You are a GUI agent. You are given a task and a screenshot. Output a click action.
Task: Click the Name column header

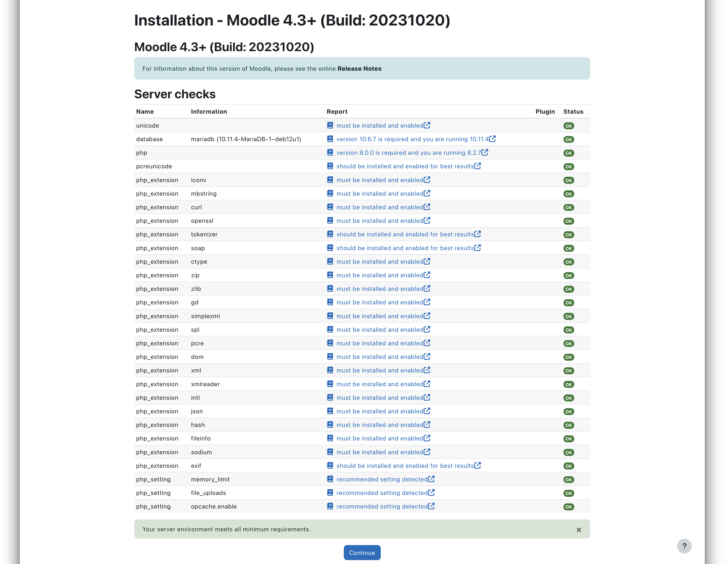pos(145,112)
